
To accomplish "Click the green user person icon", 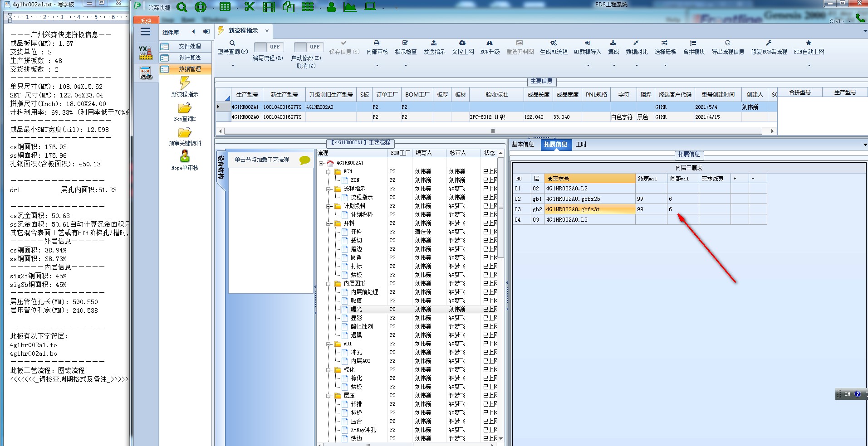I will point(331,7).
